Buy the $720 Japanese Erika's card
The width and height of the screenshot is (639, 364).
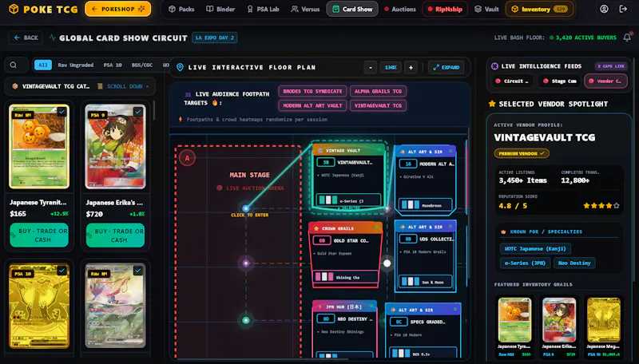point(115,235)
